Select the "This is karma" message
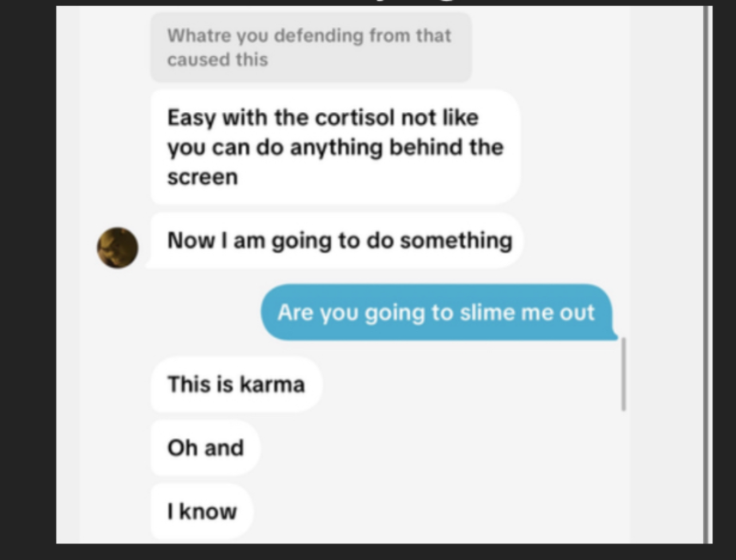Viewport: 736px width, 560px height. [x=236, y=384]
